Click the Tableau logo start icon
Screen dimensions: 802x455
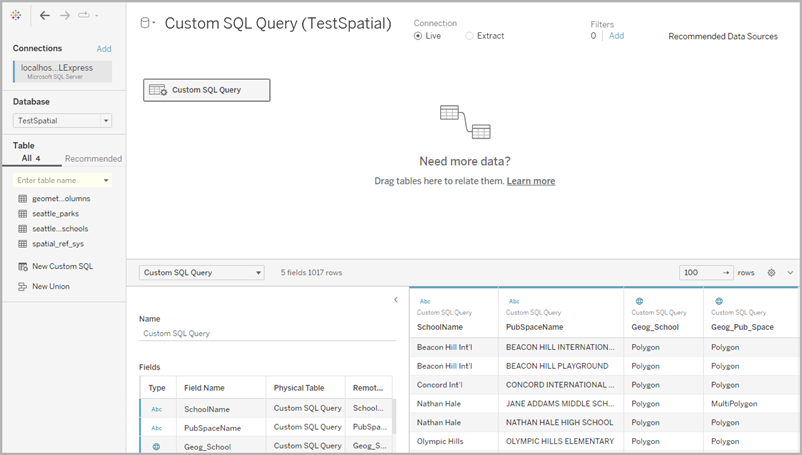[16, 15]
